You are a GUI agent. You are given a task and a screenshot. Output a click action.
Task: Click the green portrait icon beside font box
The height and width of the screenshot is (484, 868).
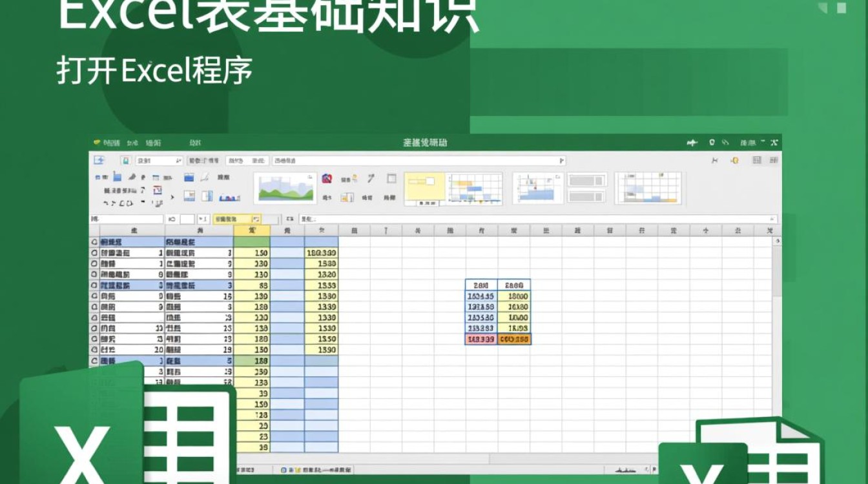pos(126,161)
